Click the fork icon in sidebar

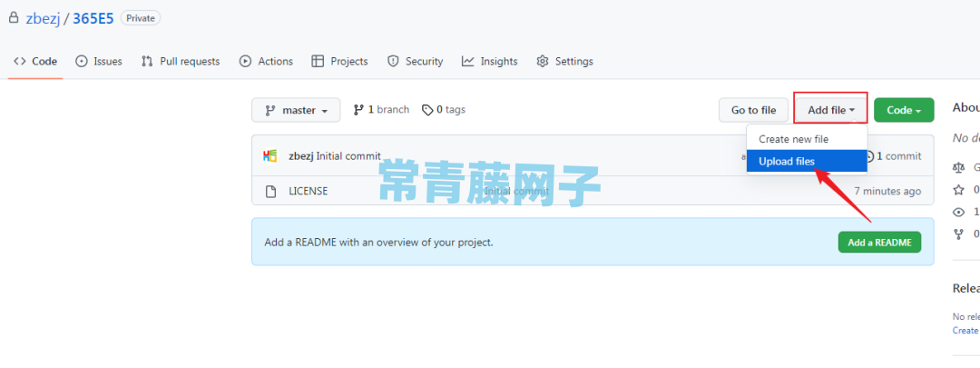[959, 234]
